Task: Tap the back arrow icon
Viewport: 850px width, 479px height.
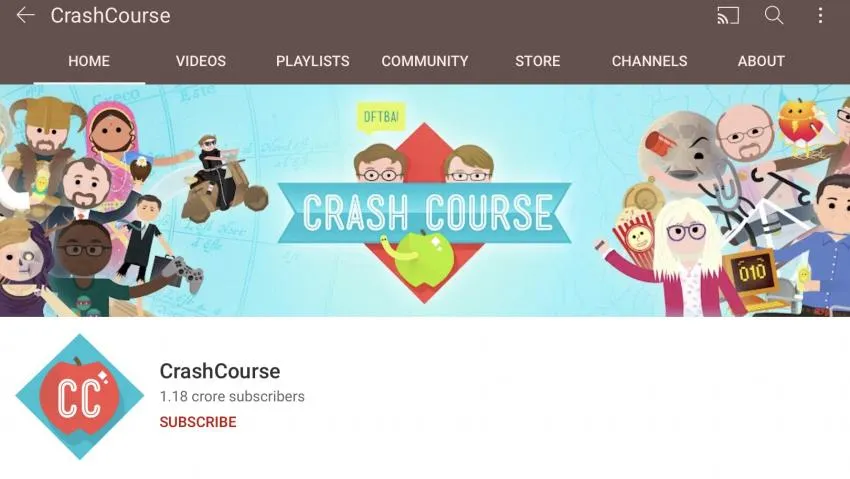Action: point(25,16)
